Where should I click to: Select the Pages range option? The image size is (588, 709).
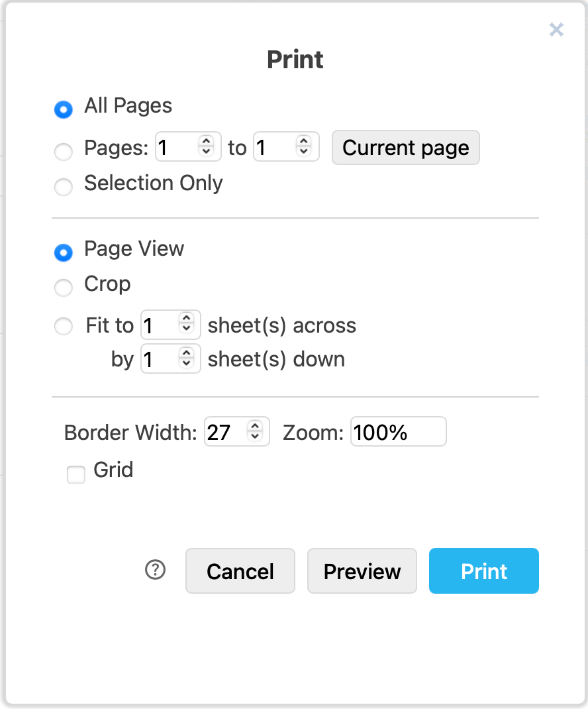click(x=64, y=152)
